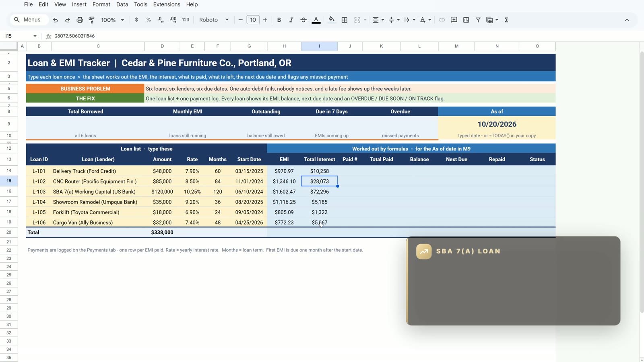This screenshot has height=362, width=644.
Task: Insert chart icon
Action: pos(466,20)
